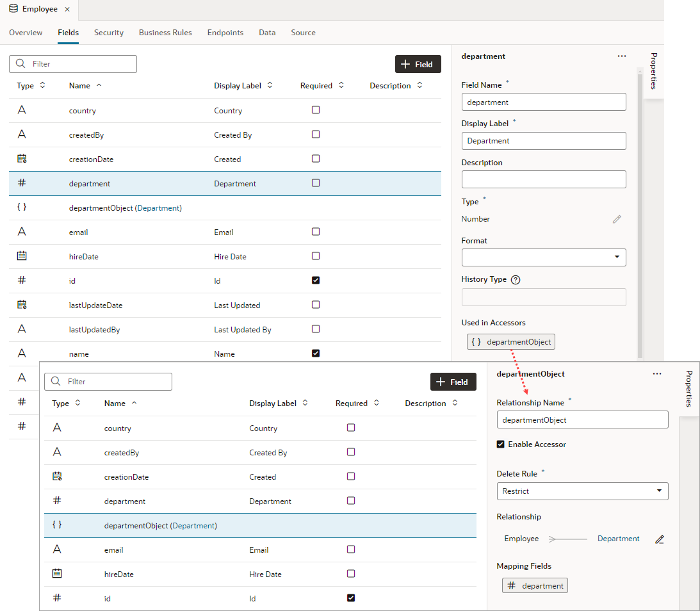The width and height of the screenshot is (700, 611).
Task: Open the Data tab
Action: click(x=267, y=33)
